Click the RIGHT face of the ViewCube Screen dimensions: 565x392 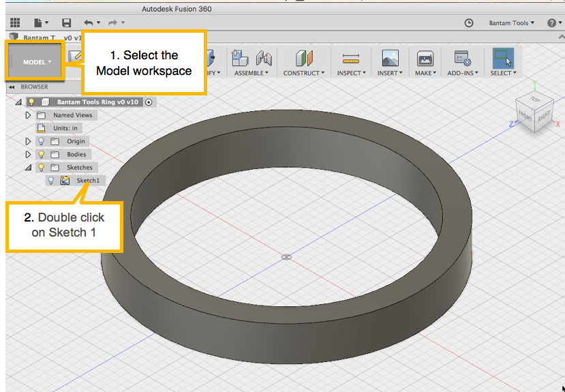[543, 116]
